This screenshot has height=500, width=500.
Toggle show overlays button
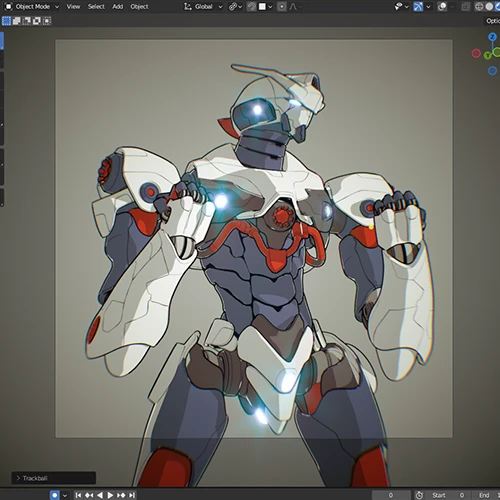(x=442, y=6)
